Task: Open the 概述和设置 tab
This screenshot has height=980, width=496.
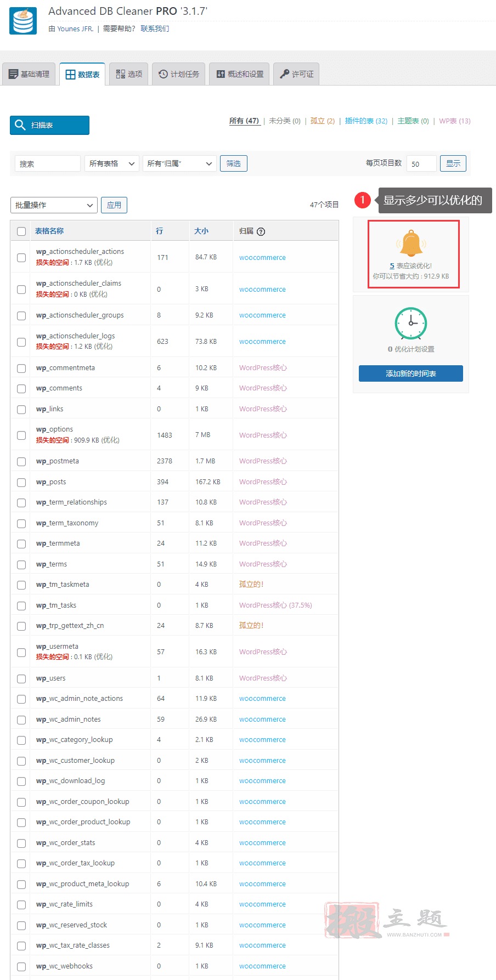Action: tap(239, 74)
